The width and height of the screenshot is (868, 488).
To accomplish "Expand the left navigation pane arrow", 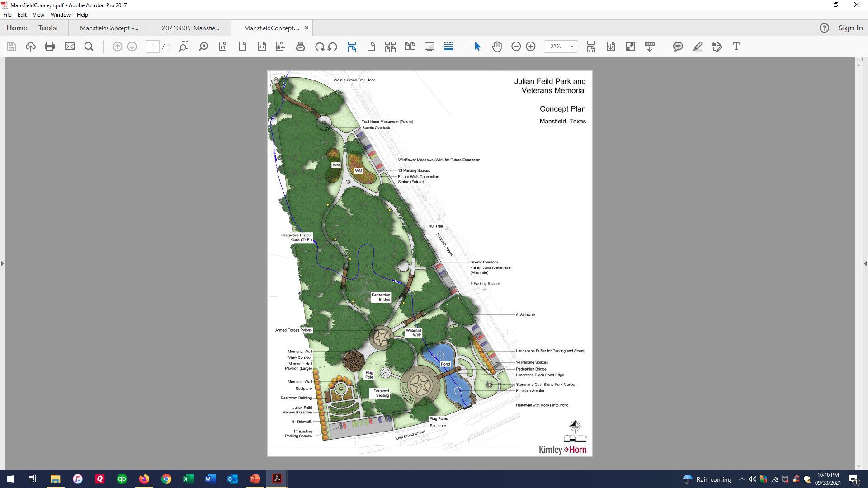I will click(3, 263).
